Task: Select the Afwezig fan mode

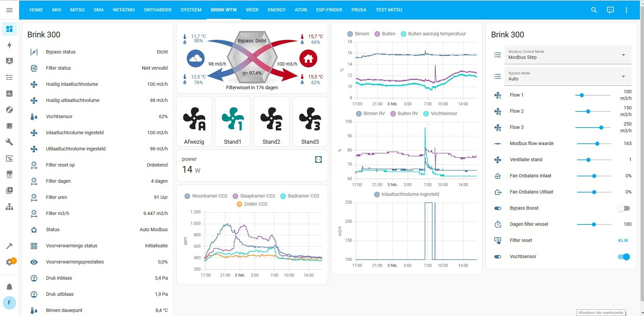Action: point(194,121)
